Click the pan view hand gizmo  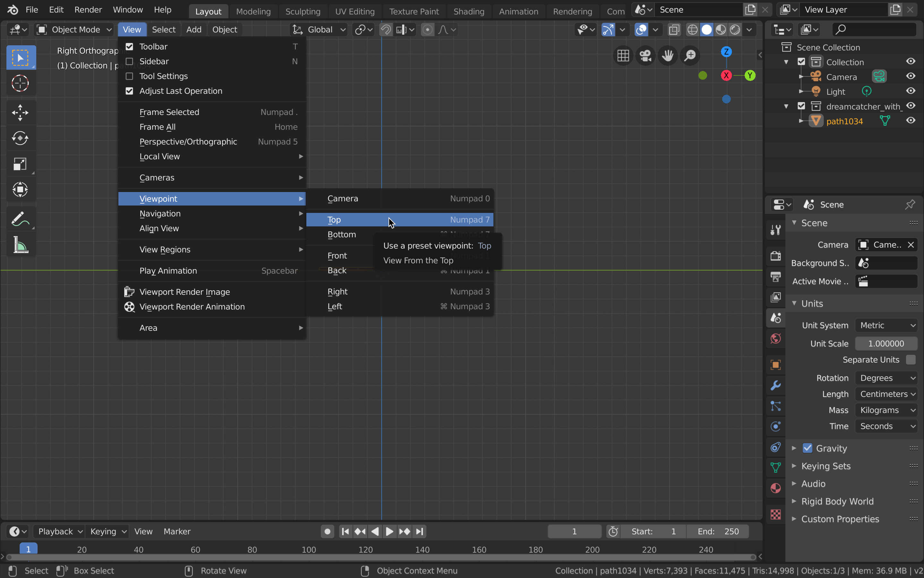point(668,56)
